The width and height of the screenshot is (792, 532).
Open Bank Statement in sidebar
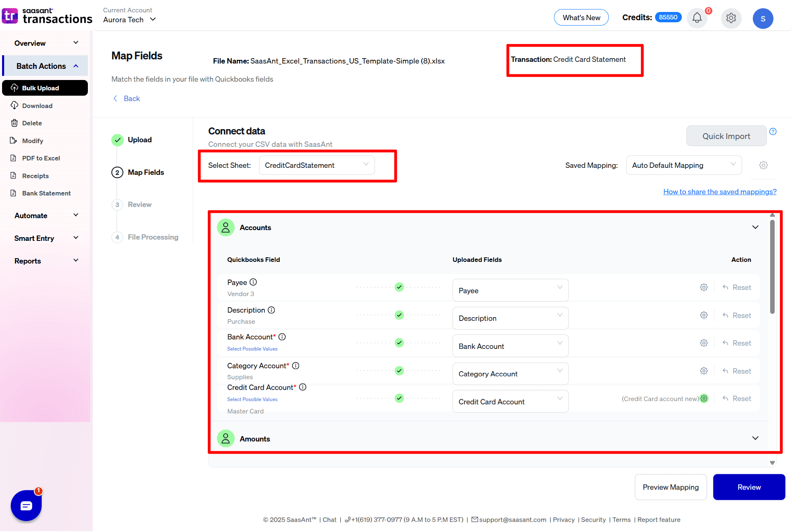pyautogui.click(x=46, y=193)
